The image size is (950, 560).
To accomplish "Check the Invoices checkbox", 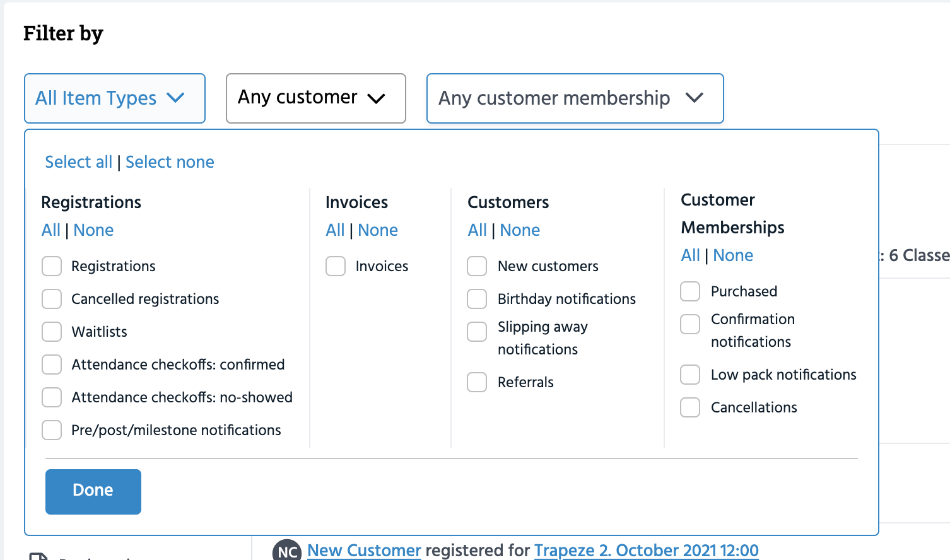I will tap(336, 266).
